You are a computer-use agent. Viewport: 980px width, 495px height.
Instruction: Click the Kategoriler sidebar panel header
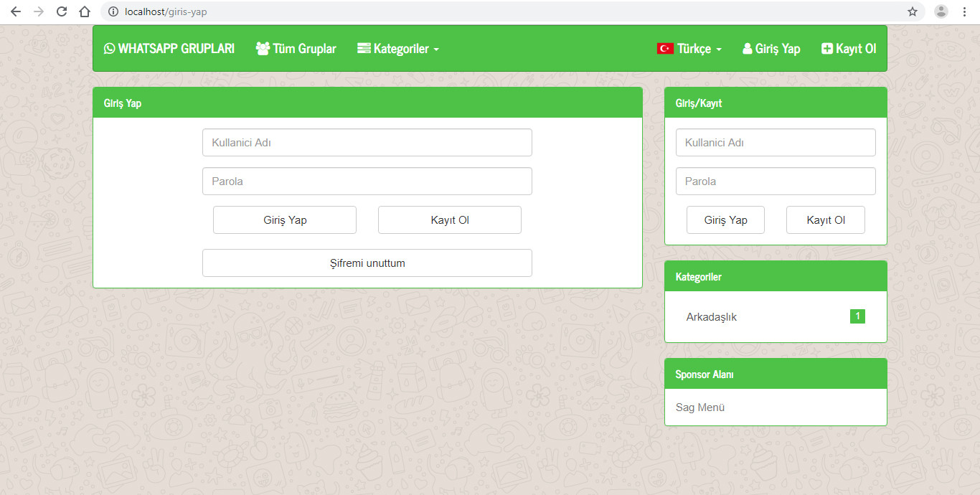[776, 276]
